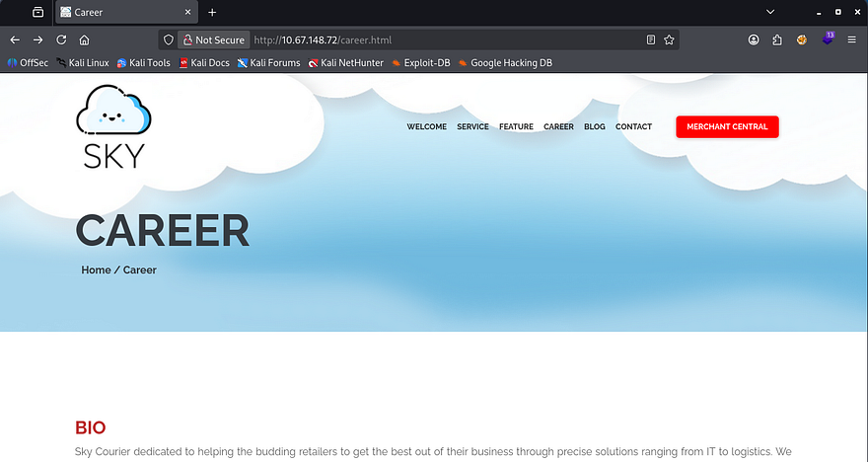Open the Exploit-DB bookmark
Image resolution: width=868 pixels, height=462 pixels.
(421, 63)
